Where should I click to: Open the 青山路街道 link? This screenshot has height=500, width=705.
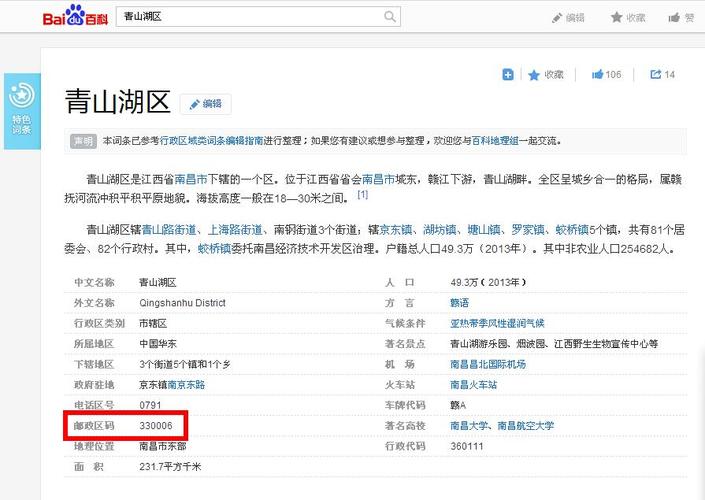pyautogui.click(x=169, y=230)
